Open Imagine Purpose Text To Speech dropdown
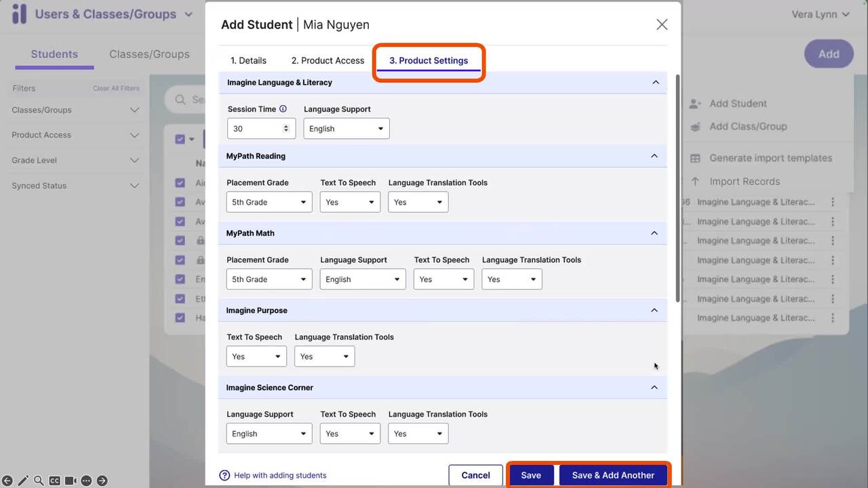 coord(256,357)
